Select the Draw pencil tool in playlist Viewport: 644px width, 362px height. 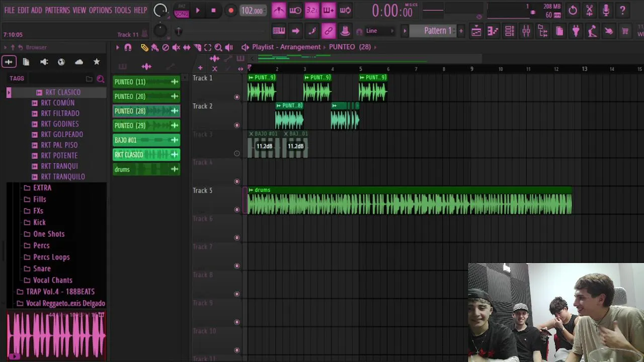tap(144, 47)
